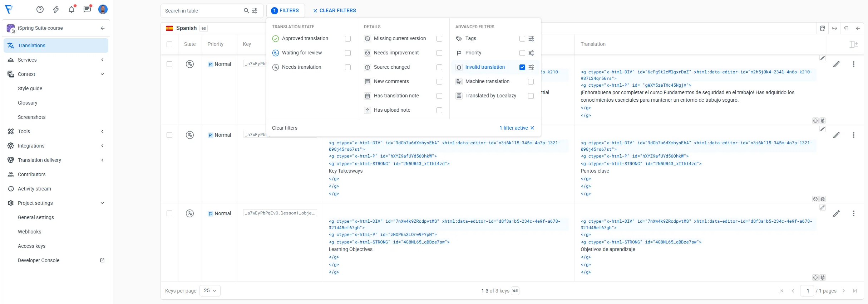Check the Machine translation filter
This screenshot has height=304, width=868.
531,82
